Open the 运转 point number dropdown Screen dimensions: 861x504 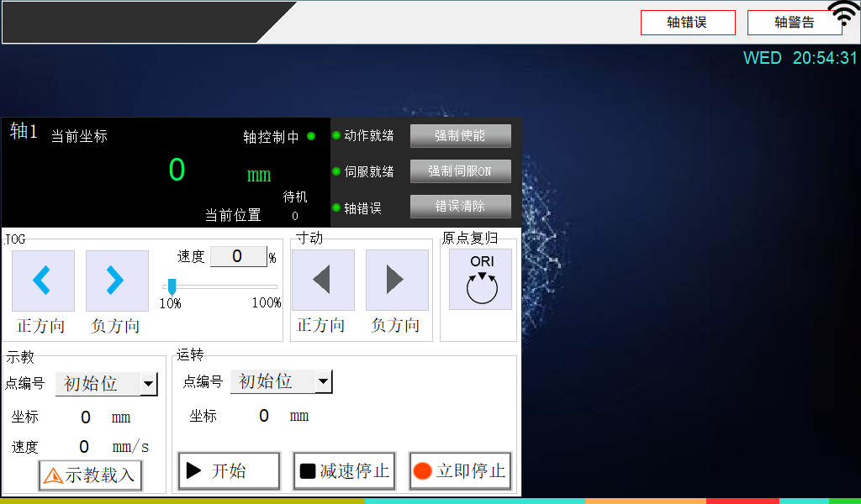tap(324, 382)
